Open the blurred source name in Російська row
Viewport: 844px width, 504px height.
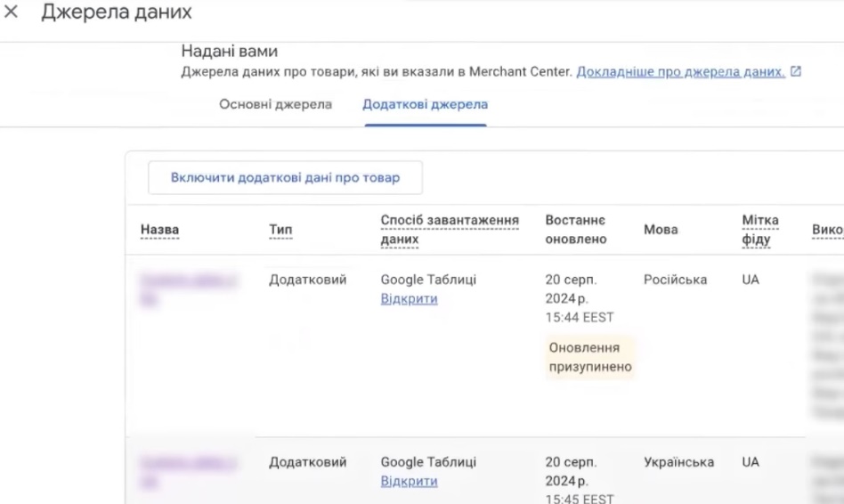[x=188, y=289]
